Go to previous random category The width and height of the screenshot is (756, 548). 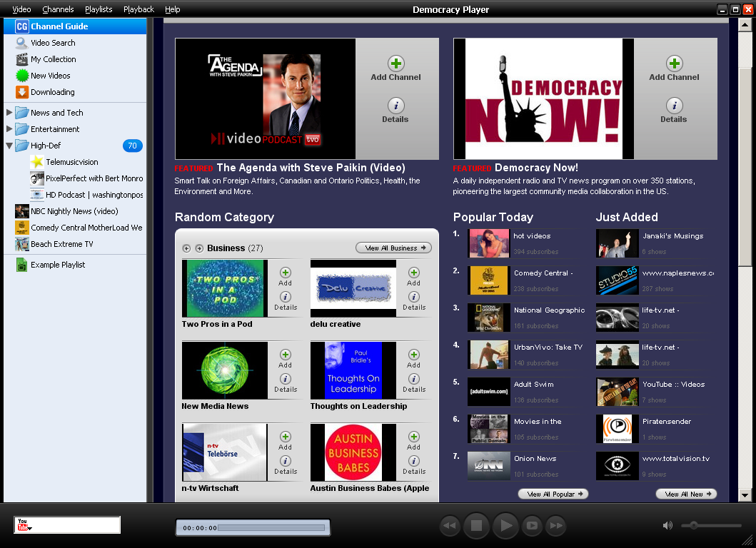coord(186,248)
